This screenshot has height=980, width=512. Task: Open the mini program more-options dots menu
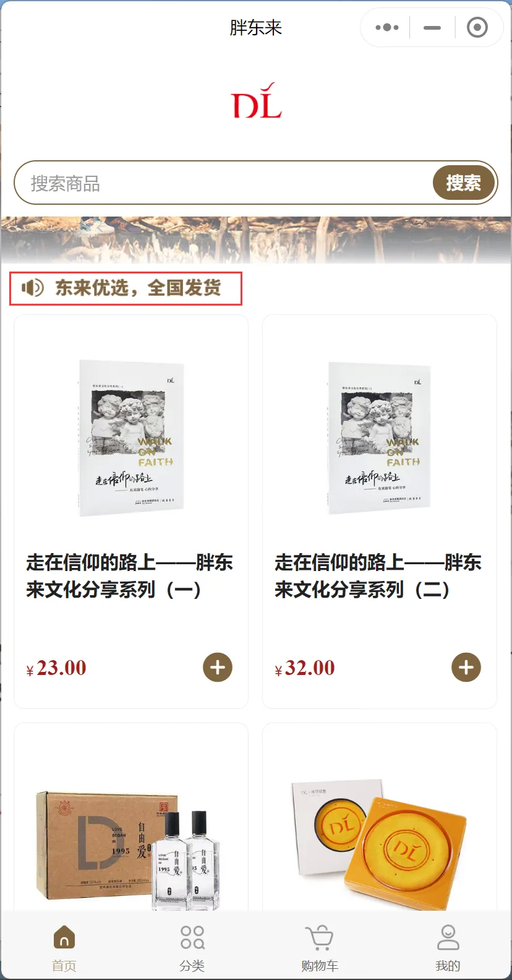click(x=387, y=27)
